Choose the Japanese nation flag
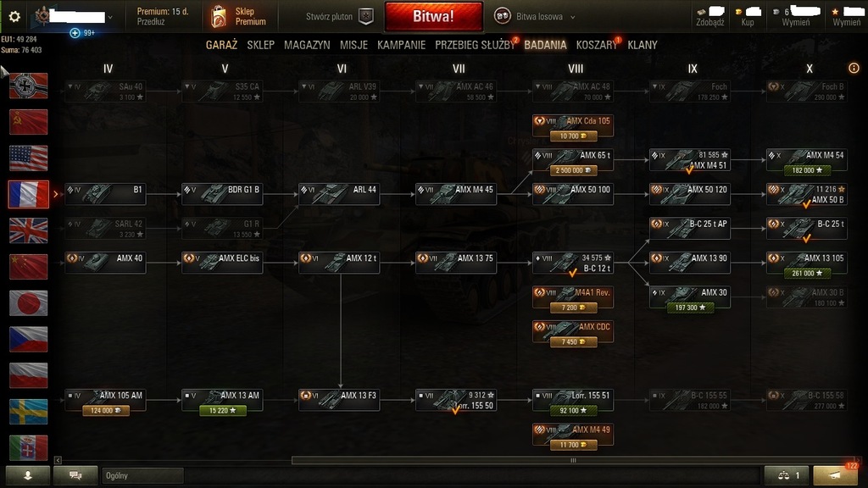The height and width of the screenshot is (488, 868). (x=28, y=303)
